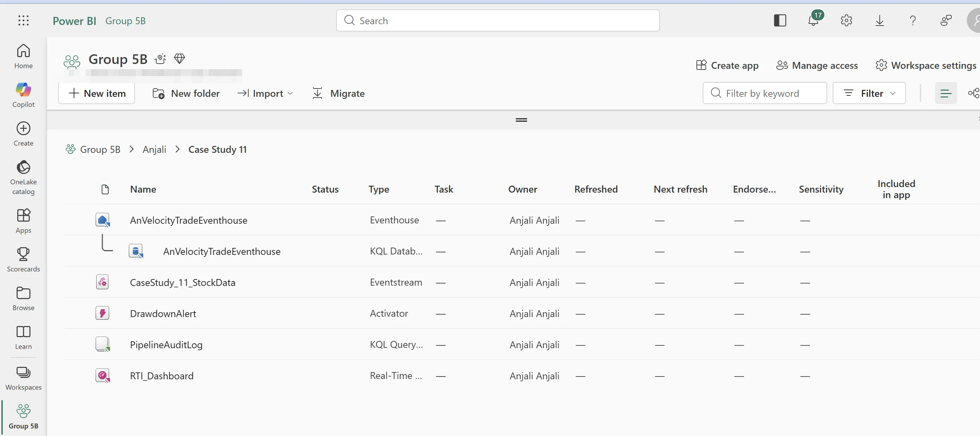The height and width of the screenshot is (436, 980).
Task: Open Workspaces in the left navigation
Action: (x=24, y=378)
